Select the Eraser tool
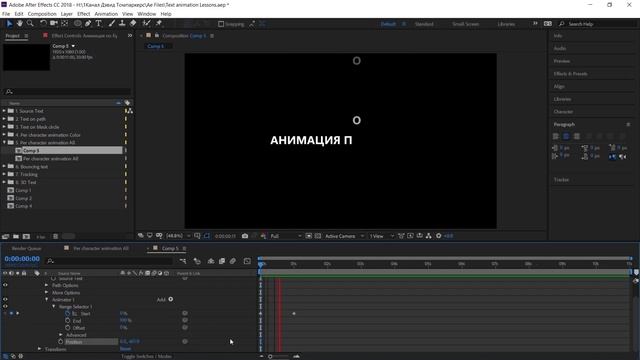Image resolution: width=640 pixels, height=360 pixels. coord(133,24)
